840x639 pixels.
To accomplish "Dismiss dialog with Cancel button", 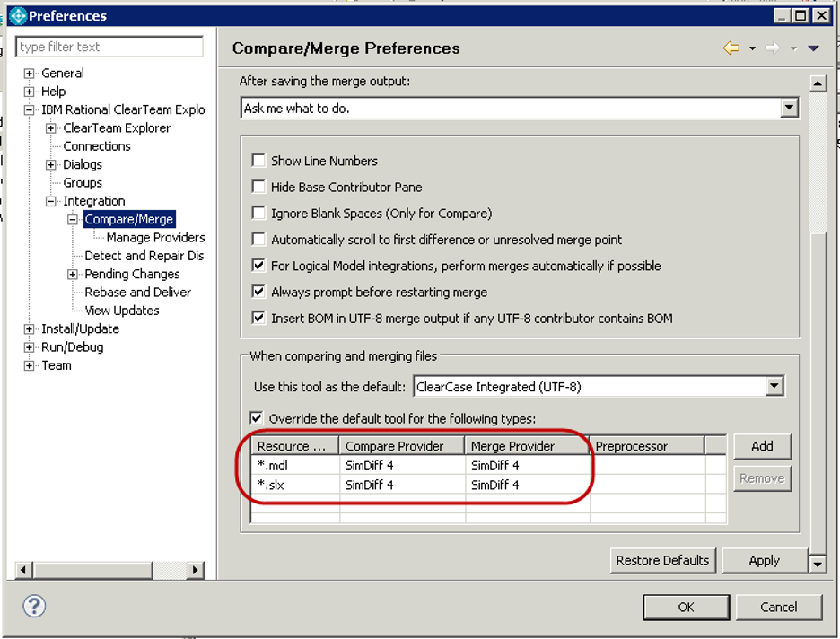I will pos(778,607).
